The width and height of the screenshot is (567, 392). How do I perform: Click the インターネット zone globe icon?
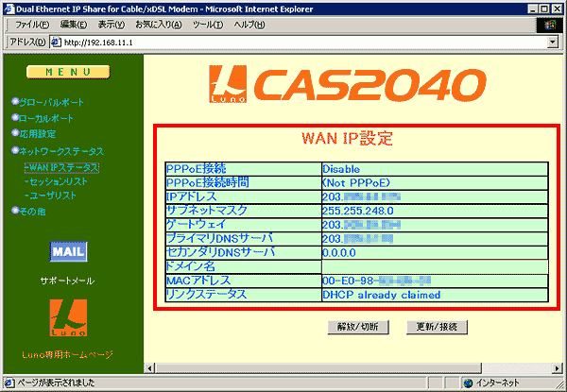(x=469, y=383)
